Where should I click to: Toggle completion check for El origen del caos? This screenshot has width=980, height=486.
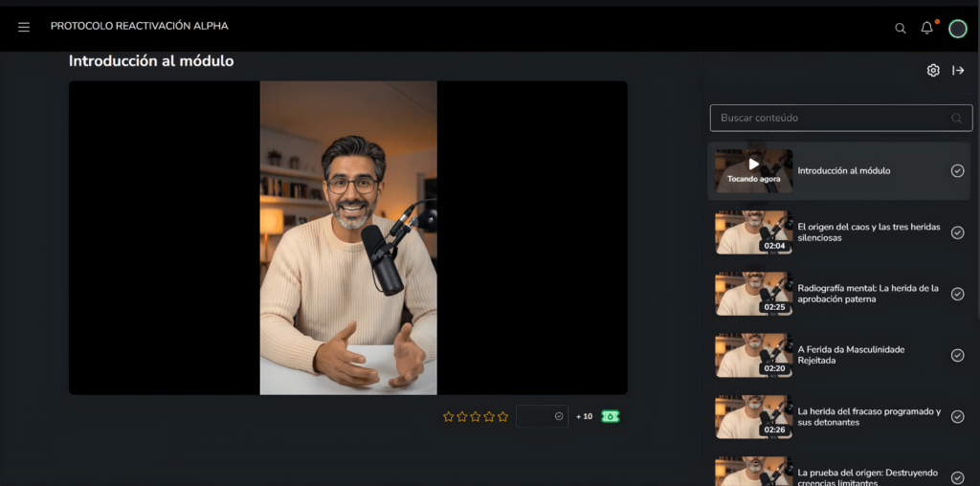pos(957,232)
